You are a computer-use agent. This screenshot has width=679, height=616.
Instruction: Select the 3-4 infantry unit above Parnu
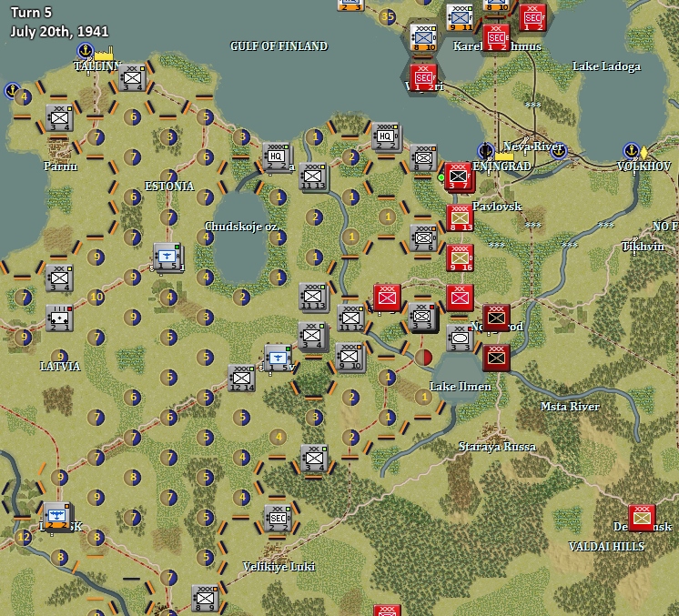click(x=59, y=117)
